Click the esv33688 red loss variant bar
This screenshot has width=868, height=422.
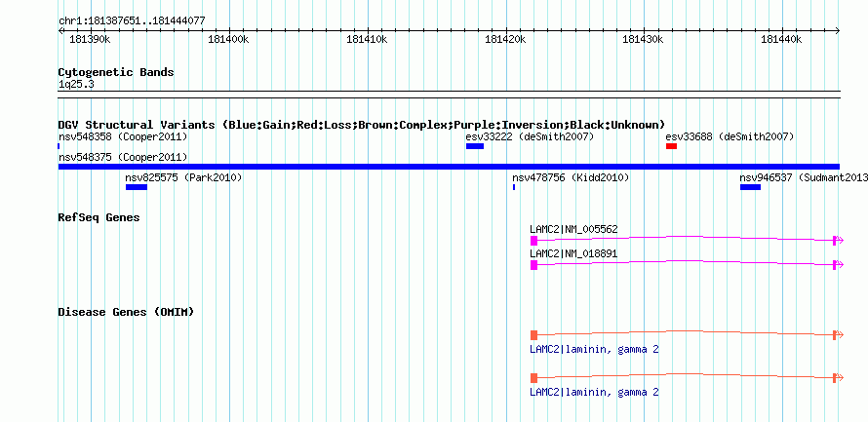pos(671,146)
